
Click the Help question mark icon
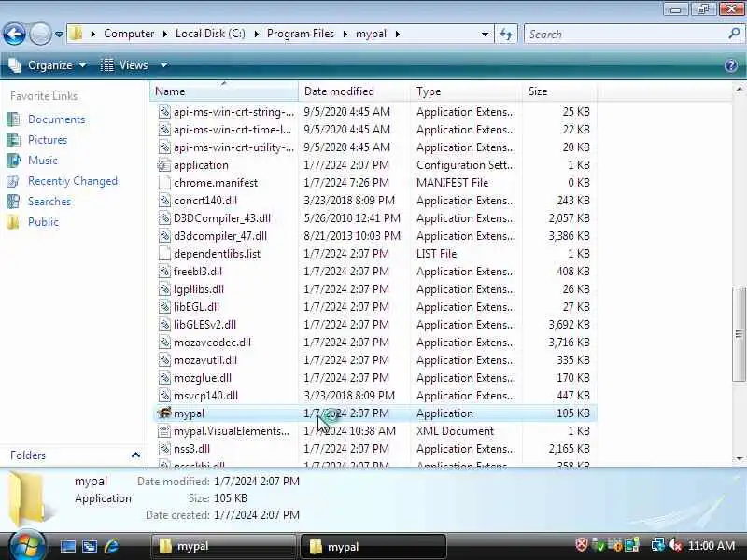point(731,65)
